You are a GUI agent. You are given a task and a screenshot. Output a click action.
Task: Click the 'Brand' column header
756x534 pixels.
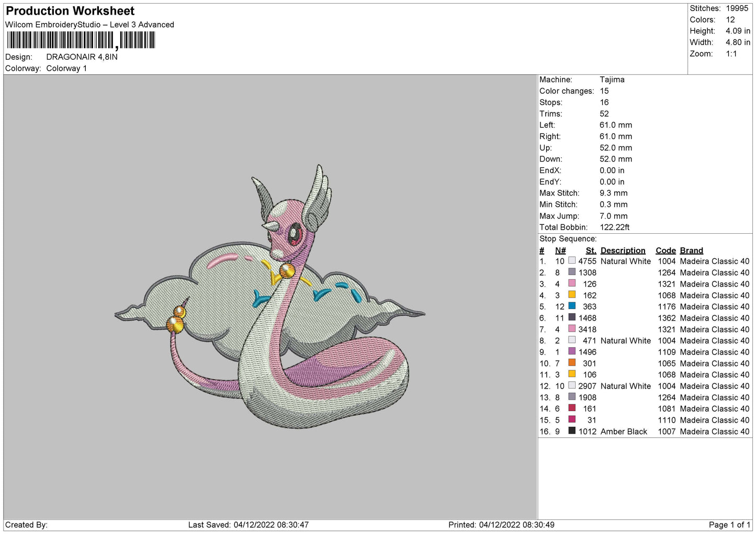click(x=692, y=251)
